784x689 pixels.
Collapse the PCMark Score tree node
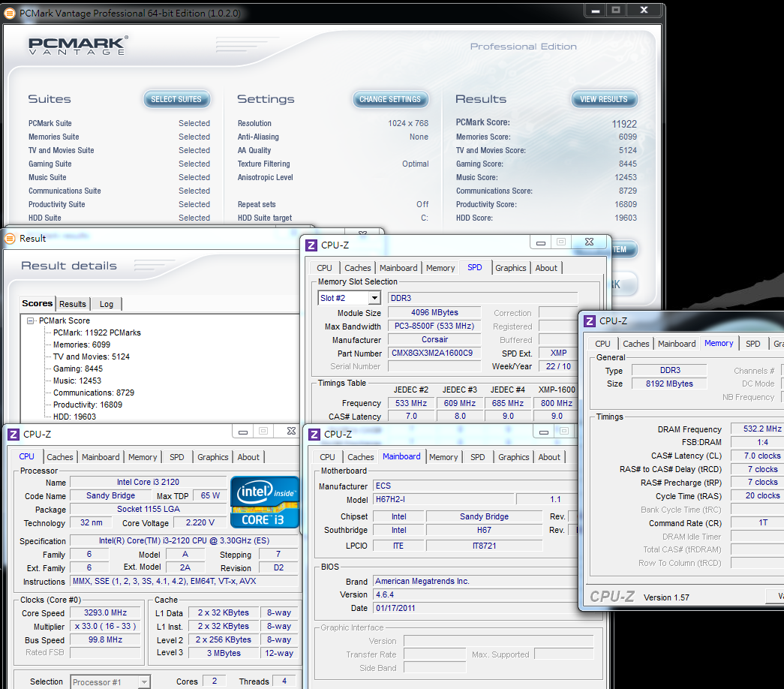(31, 320)
